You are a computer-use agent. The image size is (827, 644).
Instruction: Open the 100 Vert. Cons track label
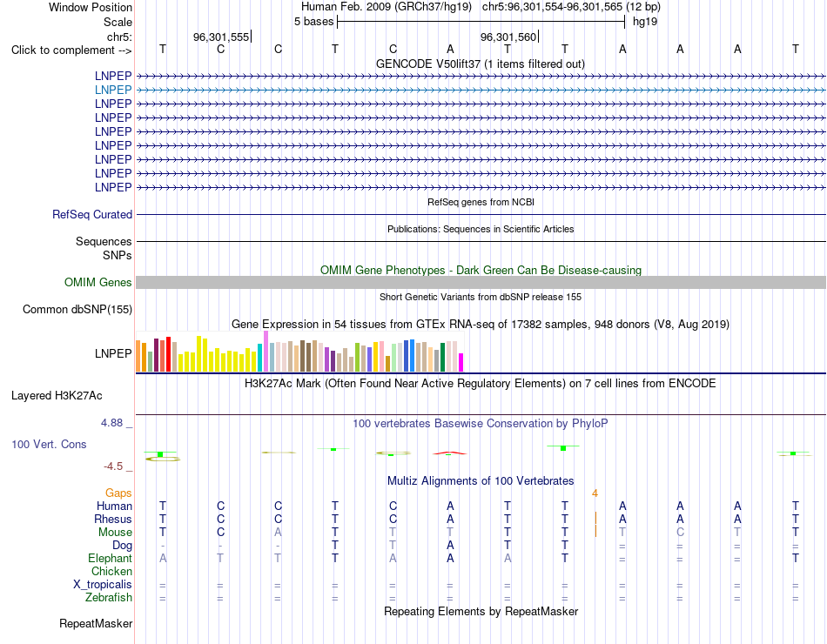click(x=49, y=444)
